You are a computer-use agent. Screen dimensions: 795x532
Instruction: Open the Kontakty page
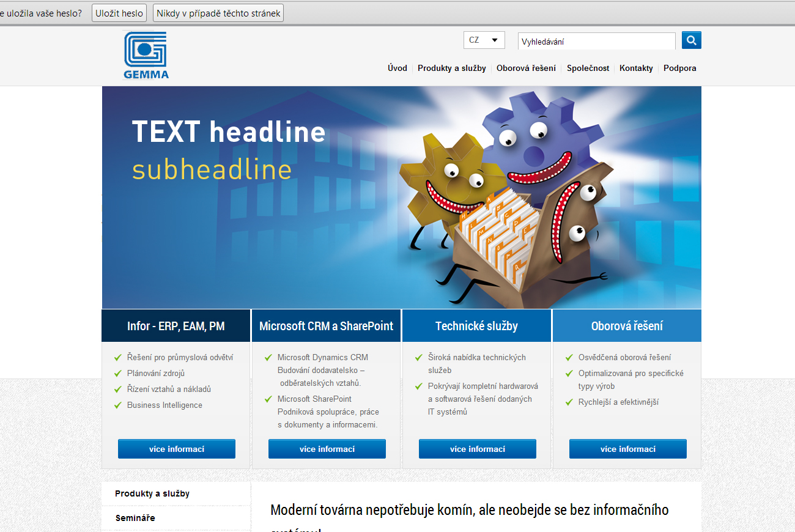click(x=636, y=68)
